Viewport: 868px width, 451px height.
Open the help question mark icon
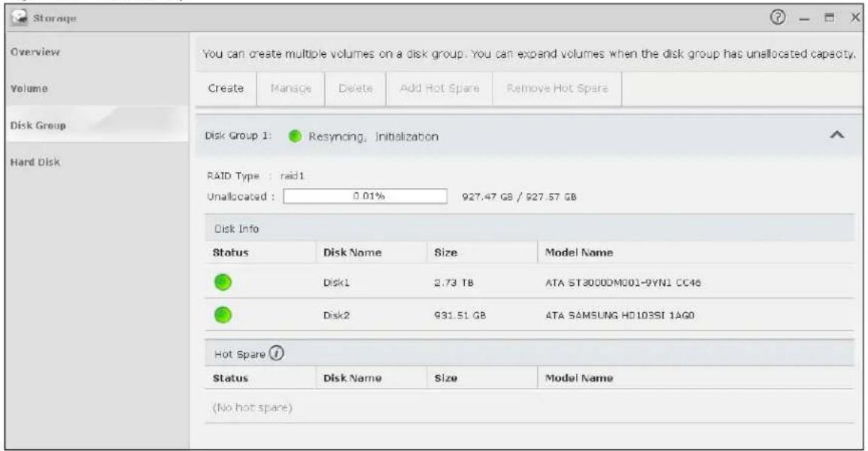pos(777,18)
